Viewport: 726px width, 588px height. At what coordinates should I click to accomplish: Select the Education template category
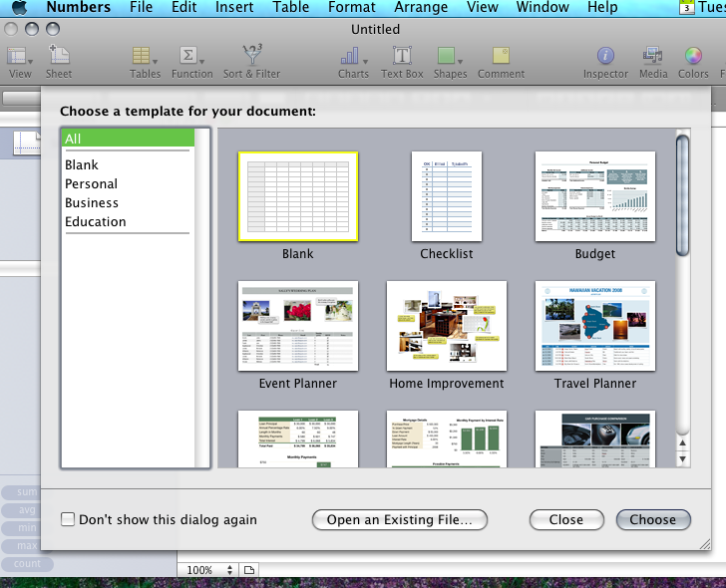tap(128, 221)
